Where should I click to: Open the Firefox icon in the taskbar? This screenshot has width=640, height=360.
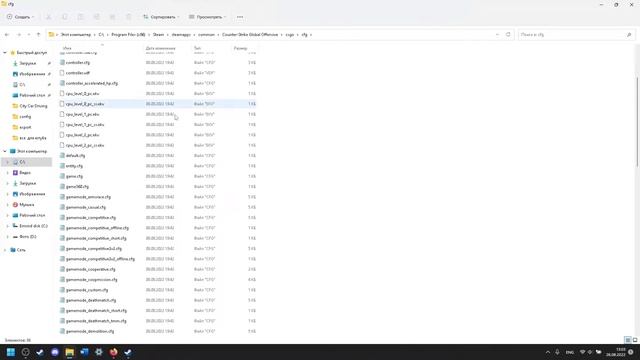113,352
